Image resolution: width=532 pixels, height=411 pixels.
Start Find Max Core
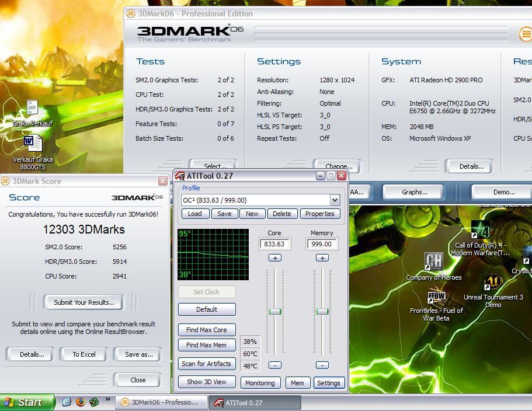(207, 330)
